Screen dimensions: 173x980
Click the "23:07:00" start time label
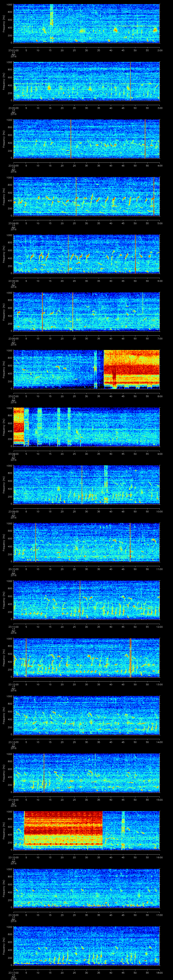click(13, 396)
